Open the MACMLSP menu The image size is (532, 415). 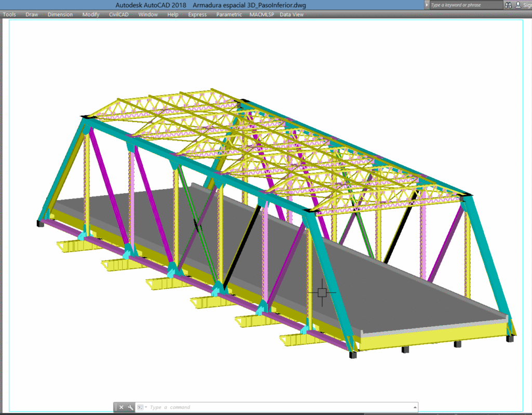[262, 15]
